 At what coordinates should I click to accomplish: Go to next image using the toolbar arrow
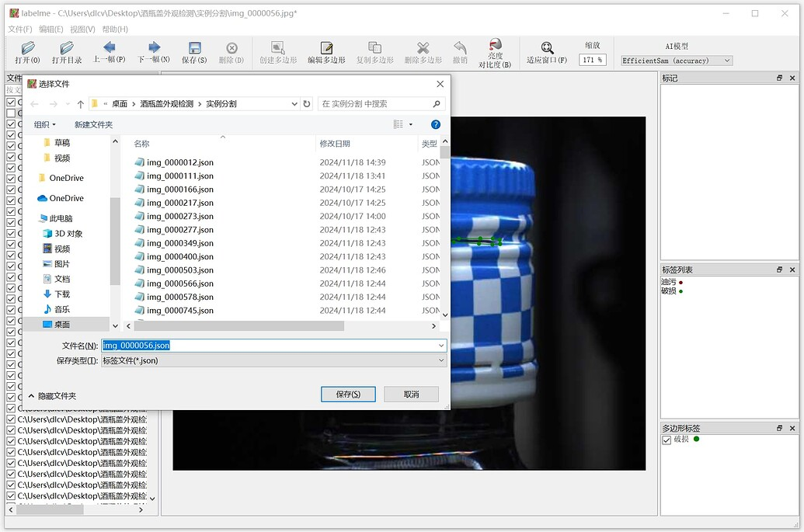[155, 47]
